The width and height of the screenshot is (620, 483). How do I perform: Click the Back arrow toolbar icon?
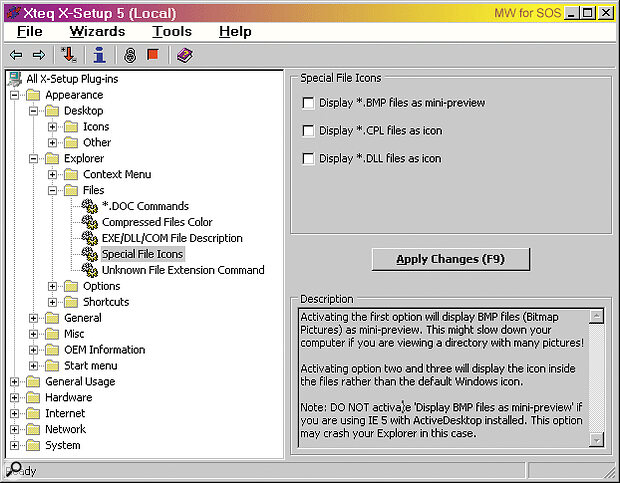16,55
